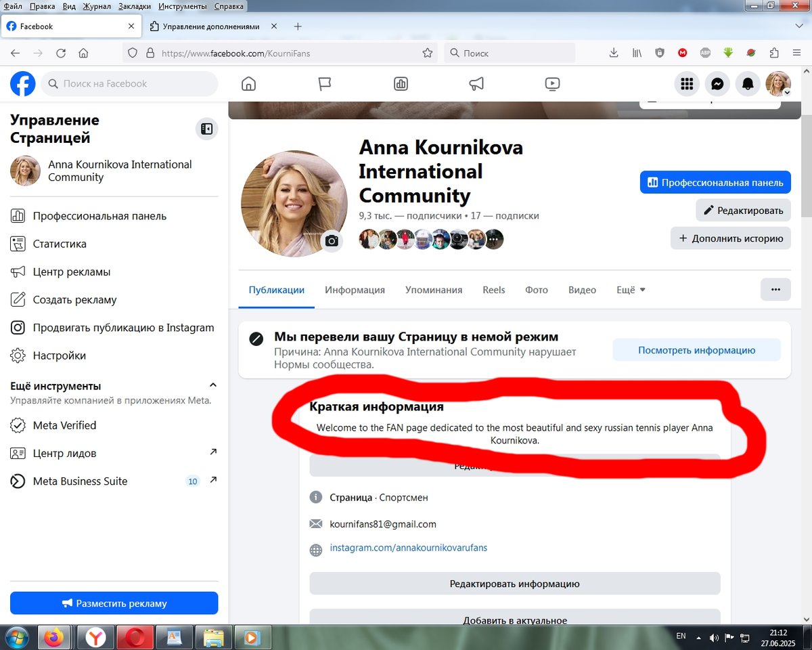Click Посмотреть информацию about the restriction
The image size is (812, 650).
pos(697,350)
